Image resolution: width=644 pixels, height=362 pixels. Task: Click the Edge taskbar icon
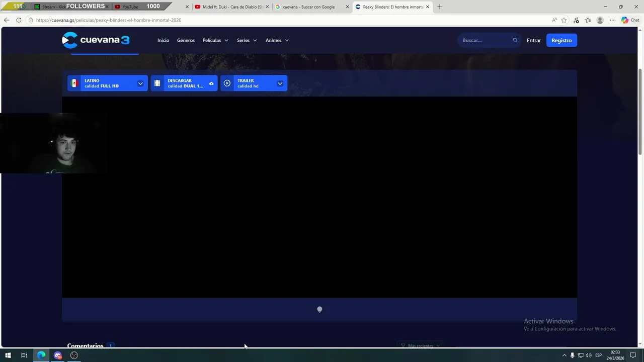pyautogui.click(x=41, y=355)
